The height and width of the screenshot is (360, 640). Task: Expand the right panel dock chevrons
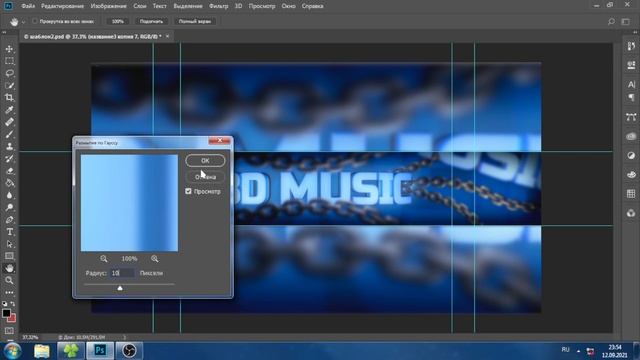(636, 31)
